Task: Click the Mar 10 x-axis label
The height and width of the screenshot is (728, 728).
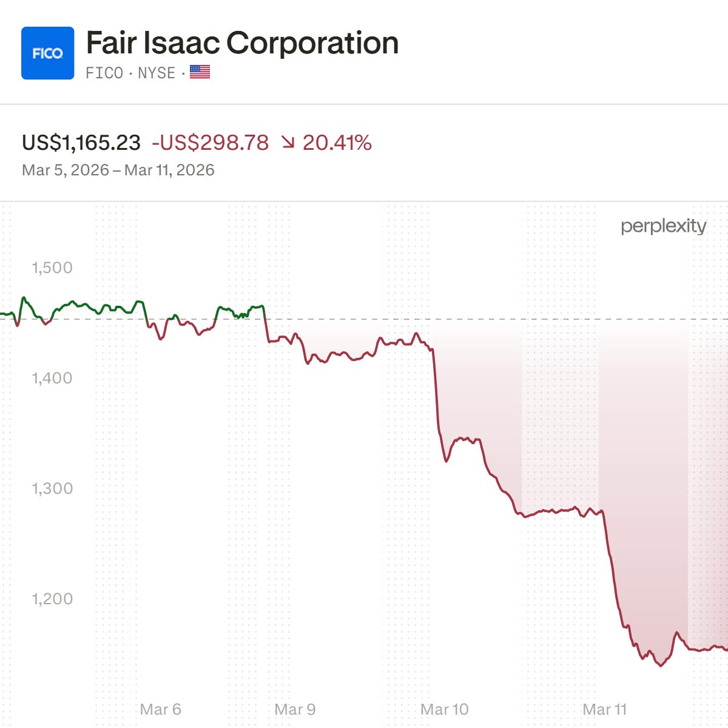Action: [x=444, y=709]
